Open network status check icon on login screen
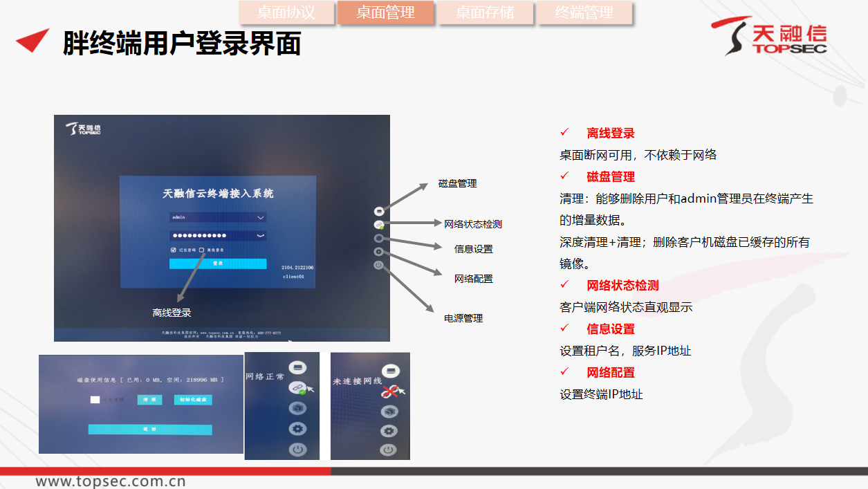 [378, 225]
